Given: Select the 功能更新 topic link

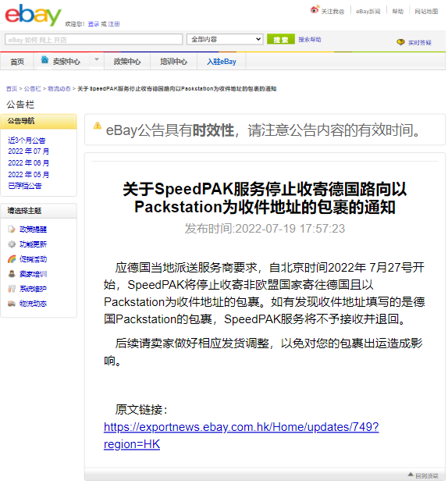Looking at the screenshot, I should [x=34, y=244].
